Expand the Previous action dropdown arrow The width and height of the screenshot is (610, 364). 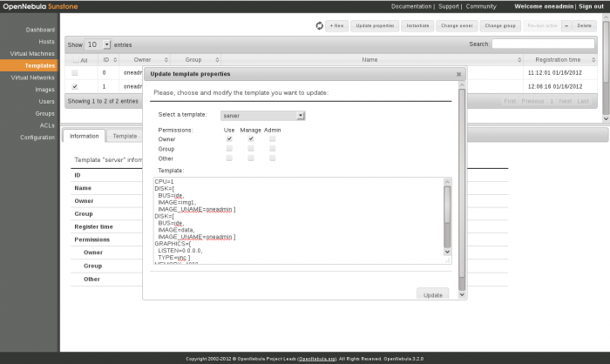[x=566, y=25]
